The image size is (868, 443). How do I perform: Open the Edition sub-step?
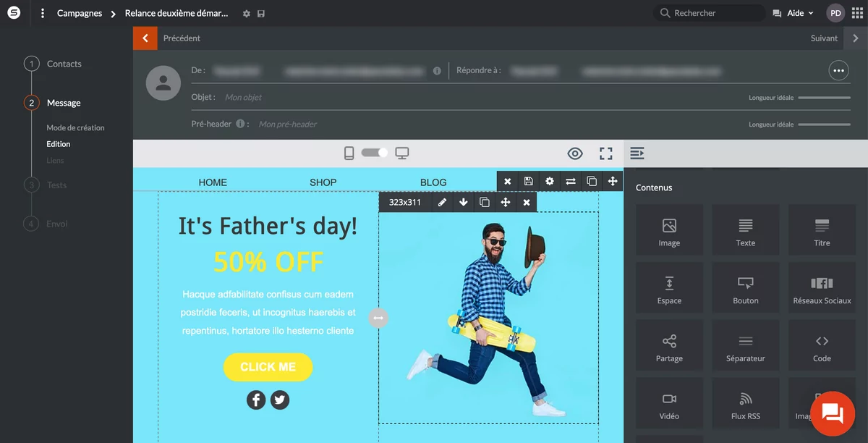pyautogui.click(x=59, y=144)
